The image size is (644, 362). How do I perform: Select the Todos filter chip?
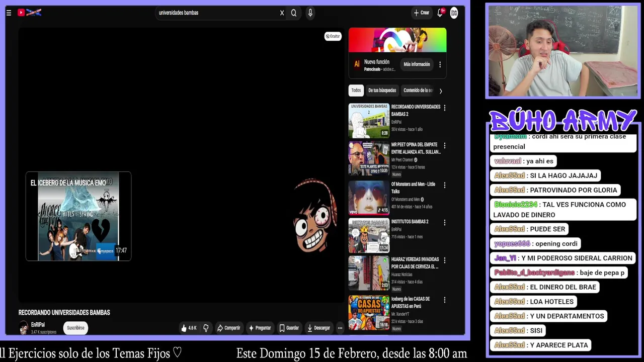coord(356,90)
